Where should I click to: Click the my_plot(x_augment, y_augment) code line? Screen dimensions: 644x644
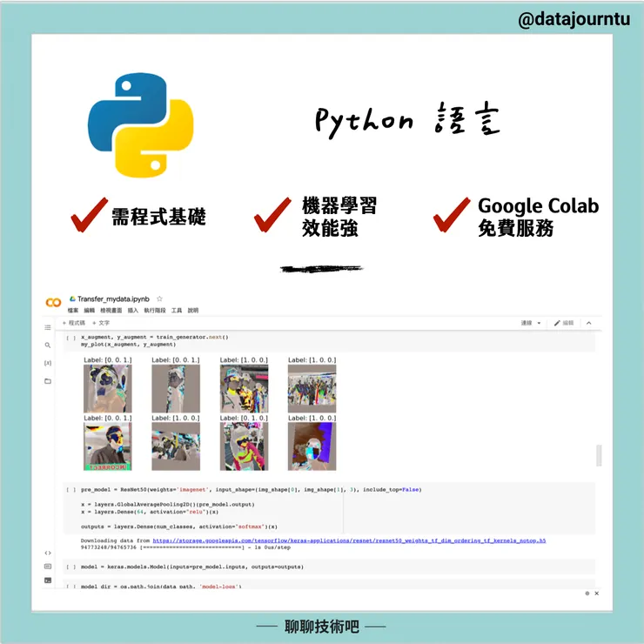(128, 344)
